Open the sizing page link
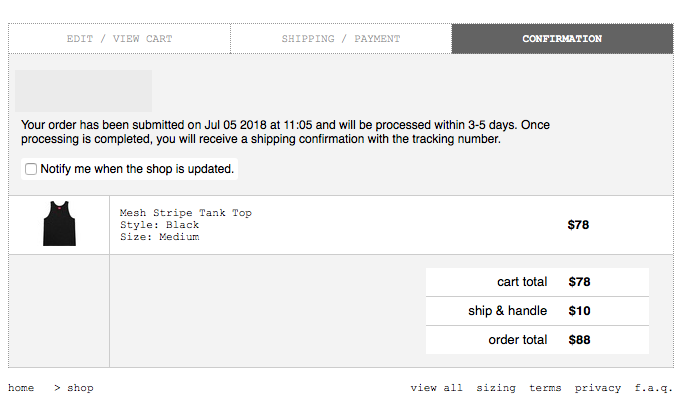The image size is (695, 414). tap(496, 388)
